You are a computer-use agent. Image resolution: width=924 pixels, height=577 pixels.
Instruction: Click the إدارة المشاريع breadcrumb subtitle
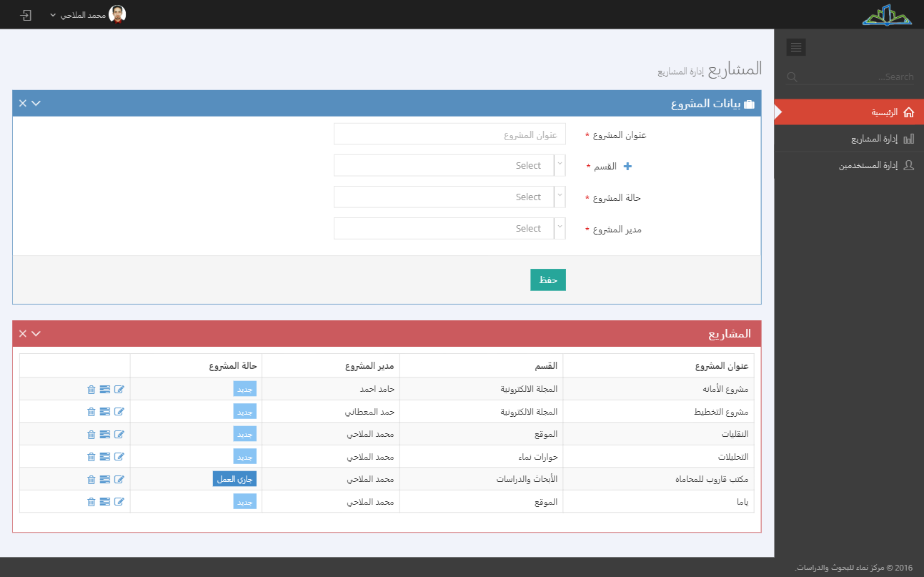(681, 72)
